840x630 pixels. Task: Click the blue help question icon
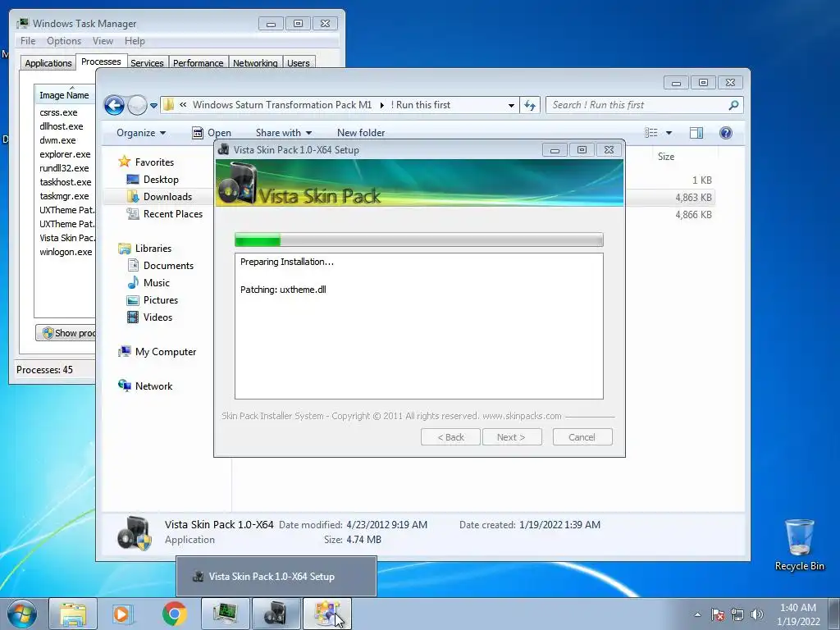pyautogui.click(x=726, y=133)
